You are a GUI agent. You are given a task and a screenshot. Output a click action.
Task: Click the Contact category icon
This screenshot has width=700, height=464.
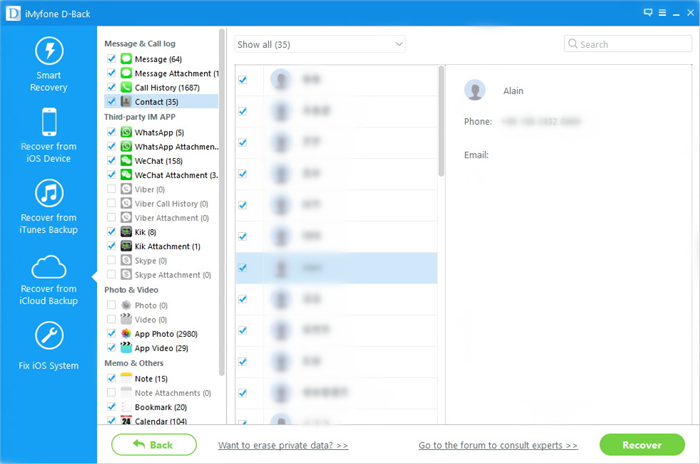pyautogui.click(x=126, y=102)
